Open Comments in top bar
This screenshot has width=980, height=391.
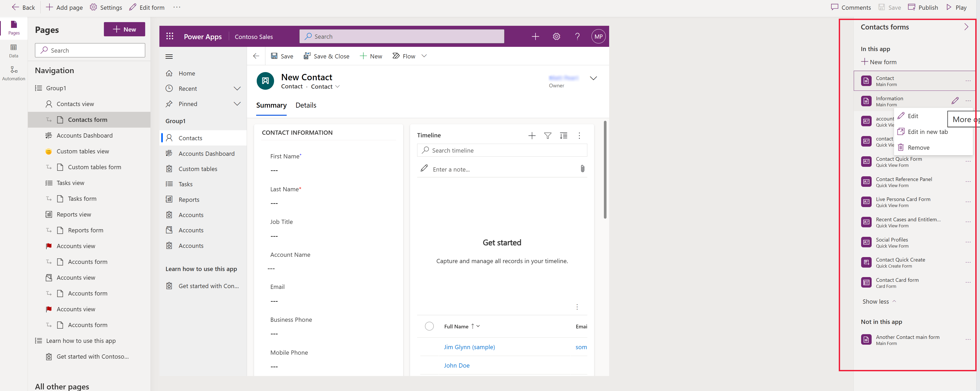[851, 7]
